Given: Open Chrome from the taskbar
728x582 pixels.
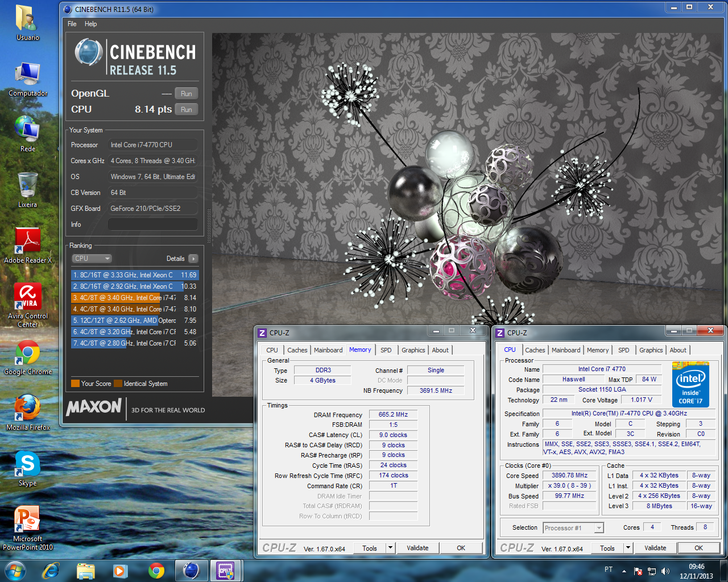Looking at the screenshot, I should [156, 571].
